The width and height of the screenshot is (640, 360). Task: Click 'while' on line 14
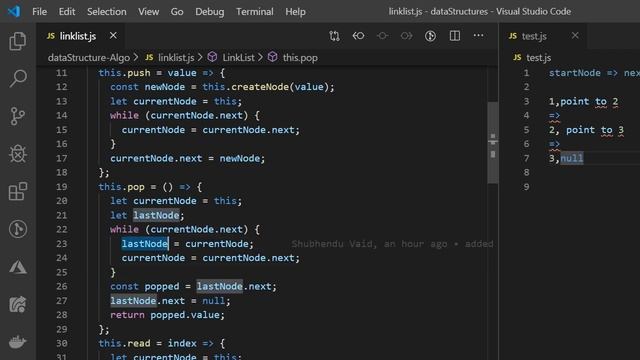(124, 116)
